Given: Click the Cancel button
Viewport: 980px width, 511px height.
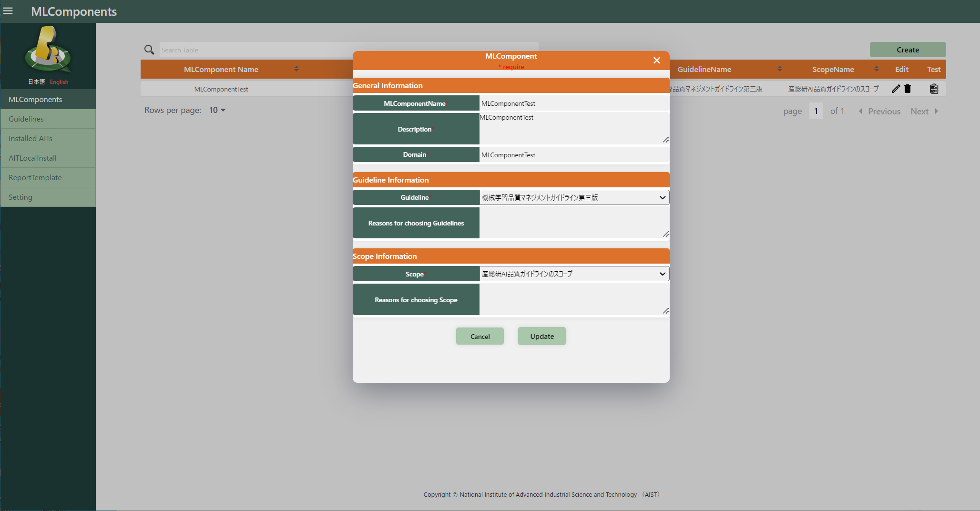Looking at the screenshot, I should (x=480, y=336).
